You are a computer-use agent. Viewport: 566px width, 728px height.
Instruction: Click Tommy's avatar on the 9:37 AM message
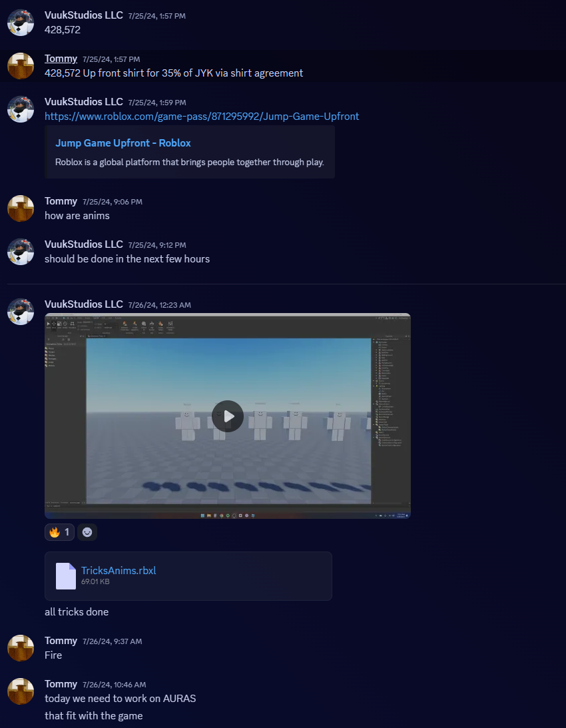[x=21, y=647]
